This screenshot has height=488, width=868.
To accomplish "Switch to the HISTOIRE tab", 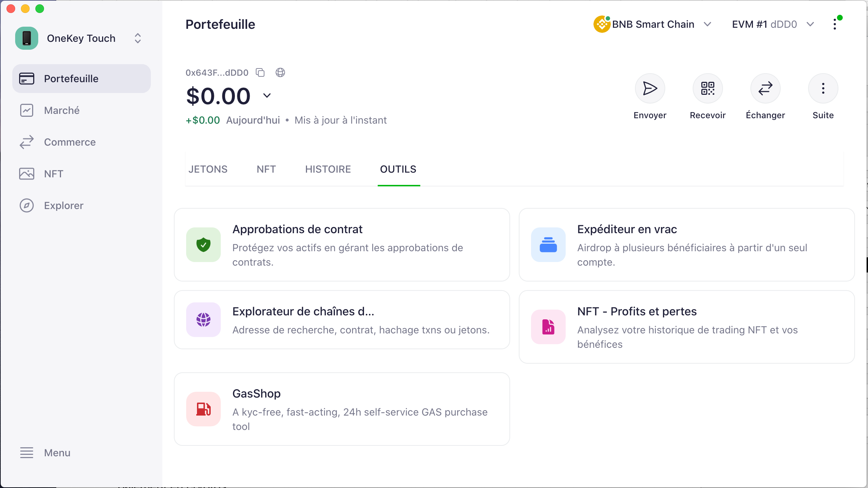I will point(328,169).
